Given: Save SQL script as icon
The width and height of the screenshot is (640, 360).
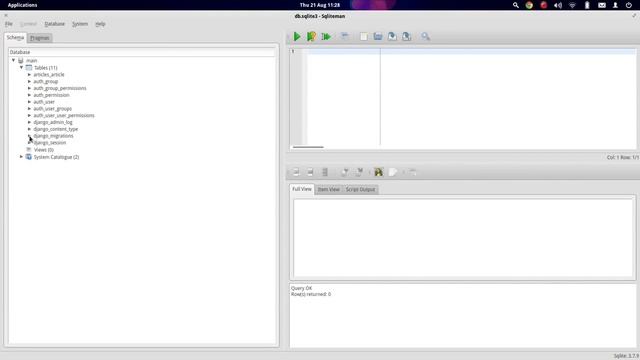Looking at the screenshot, I should [407, 37].
